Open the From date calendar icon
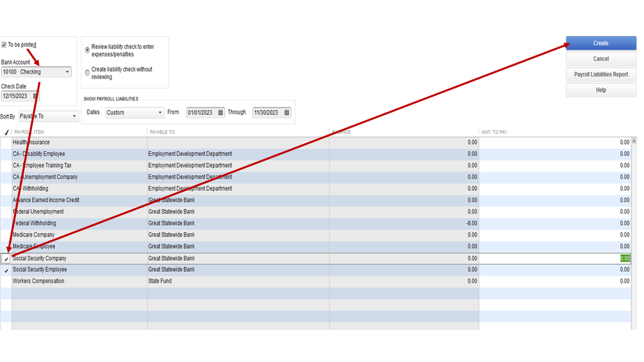 (220, 113)
